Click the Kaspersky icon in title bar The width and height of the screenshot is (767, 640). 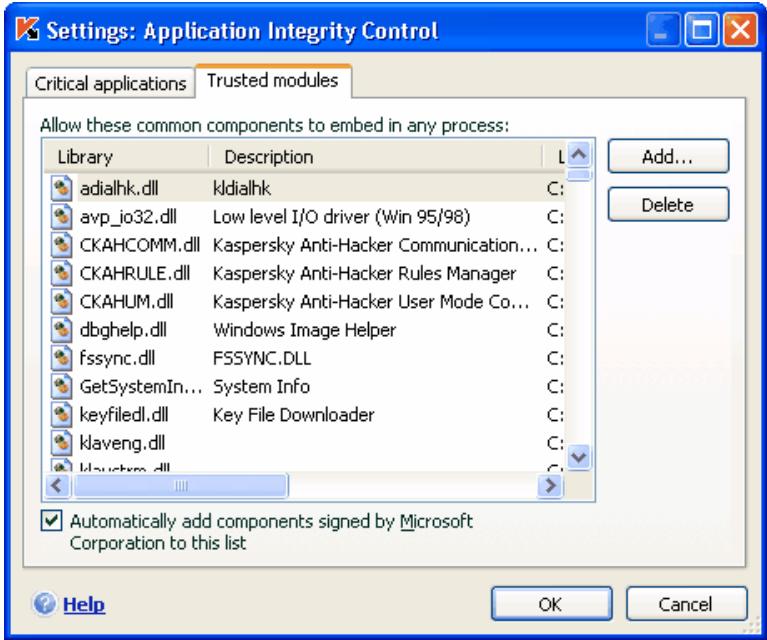click(x=27, y=29)
